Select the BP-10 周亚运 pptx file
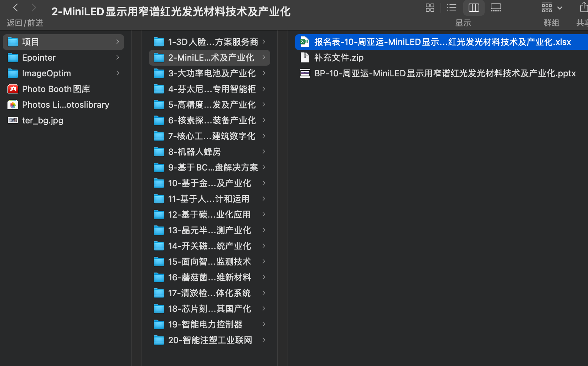588x366 pixels. [445, 73]
